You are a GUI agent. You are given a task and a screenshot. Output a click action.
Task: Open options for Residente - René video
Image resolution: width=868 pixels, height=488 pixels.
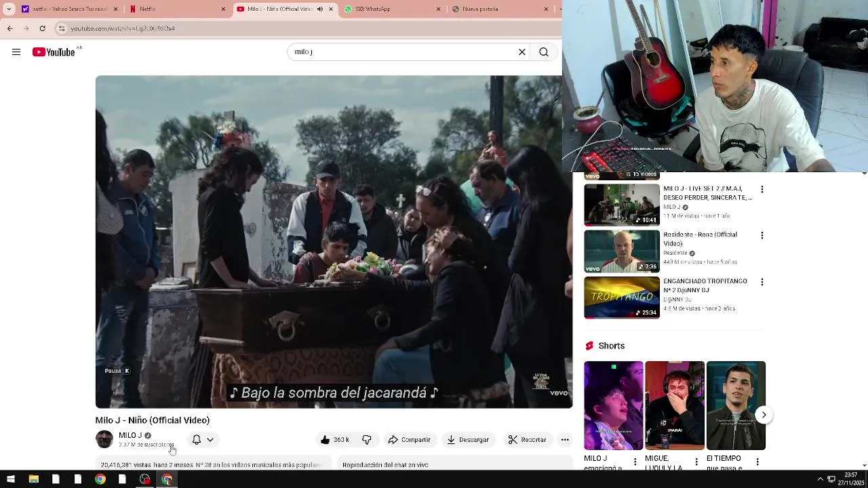coord(762,236)
